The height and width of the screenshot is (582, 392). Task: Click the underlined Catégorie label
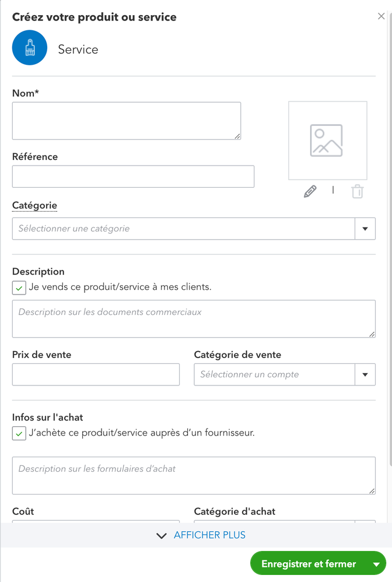click(x=34, y=205)
